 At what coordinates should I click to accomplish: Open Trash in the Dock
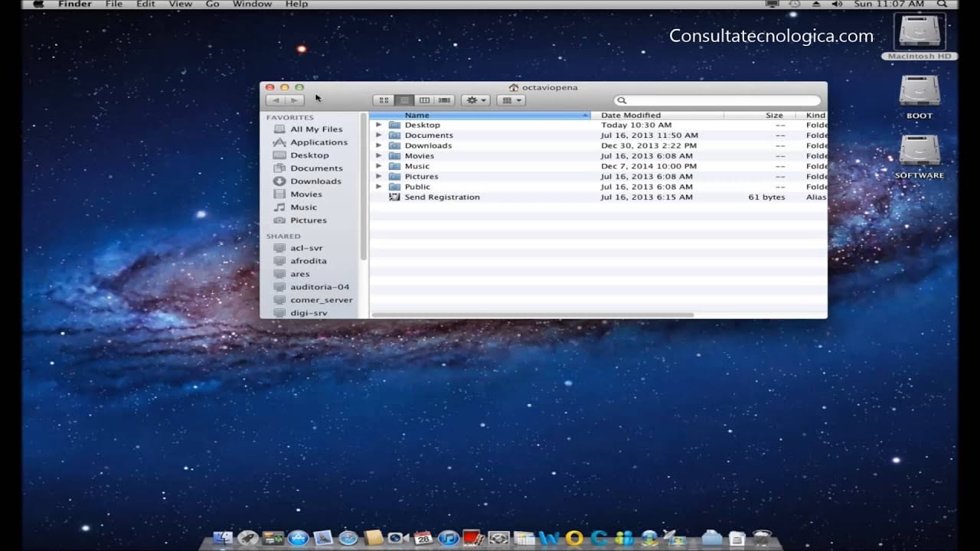[x=762, y=538]
